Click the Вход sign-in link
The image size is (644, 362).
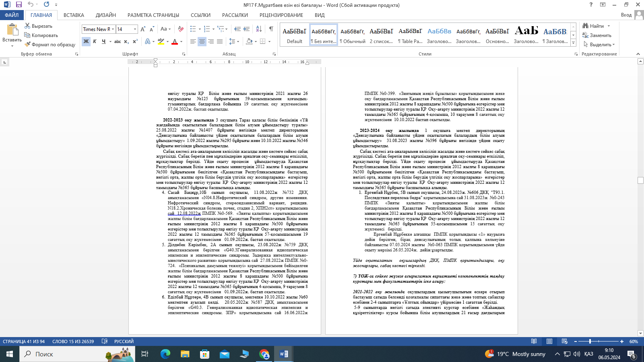click(626, 15)
